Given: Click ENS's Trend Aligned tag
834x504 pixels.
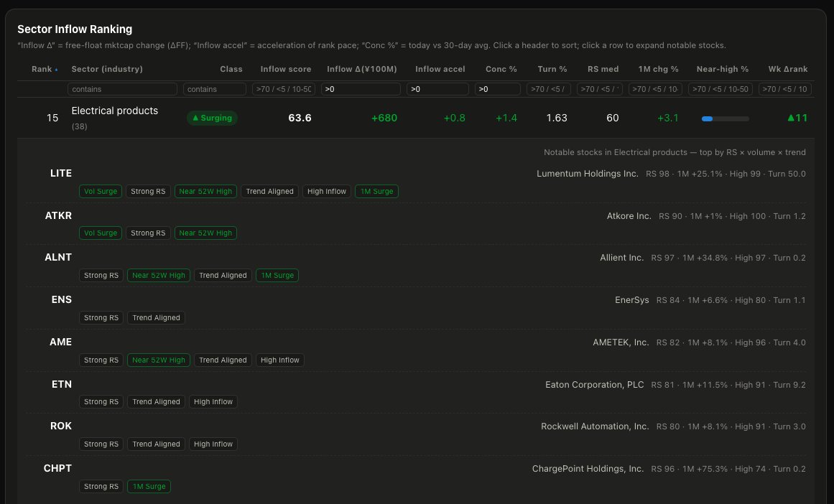Looking at the screenshot, I should click(x=157, y=318).
